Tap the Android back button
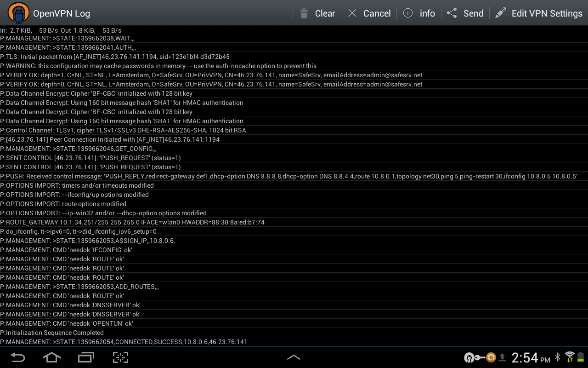 pos(18,357)
